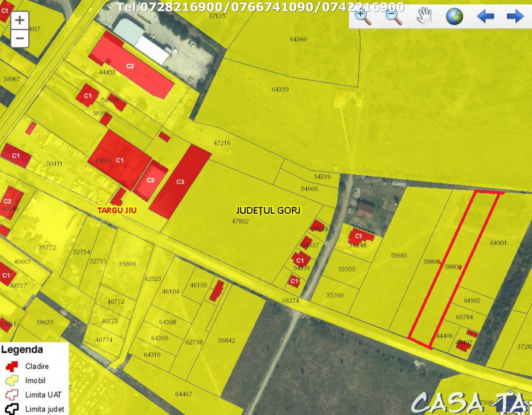Click building C1 in parcel 49059

point(119,160)
